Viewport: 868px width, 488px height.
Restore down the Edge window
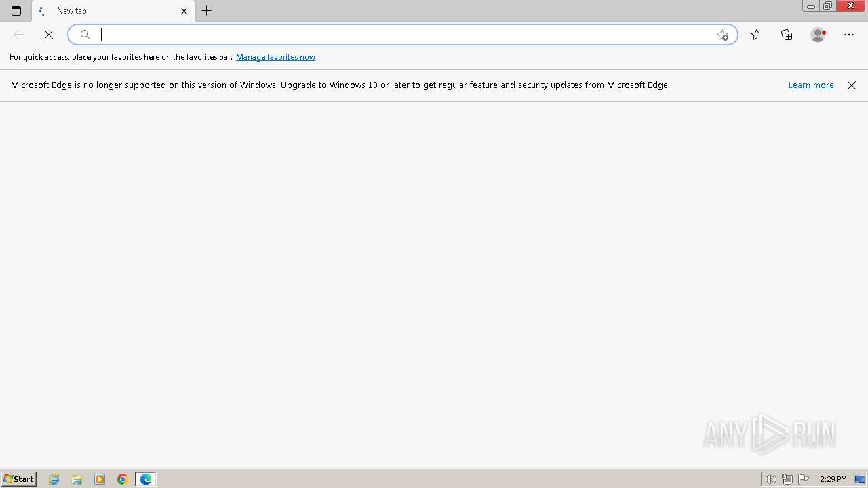coord(828,6)
